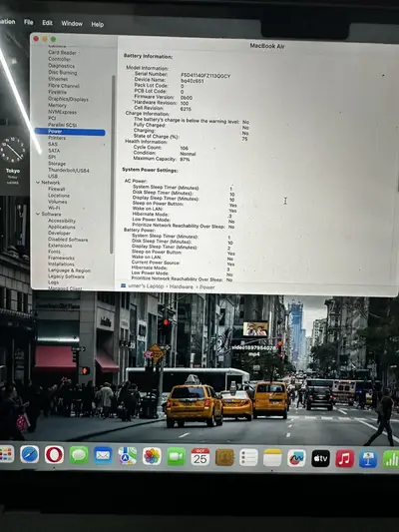Open the Window menu
This screenshot has width=399, height=532.
(72, 23)
